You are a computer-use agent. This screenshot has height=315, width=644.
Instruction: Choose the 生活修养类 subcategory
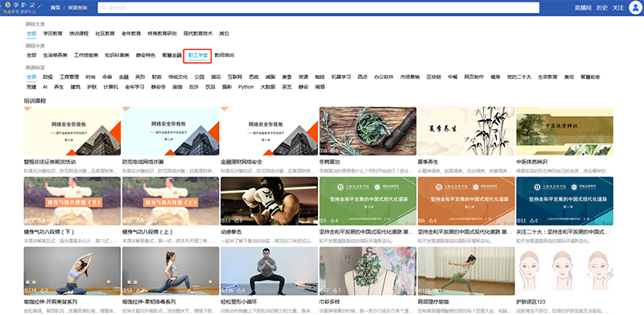tap(55, 55)
